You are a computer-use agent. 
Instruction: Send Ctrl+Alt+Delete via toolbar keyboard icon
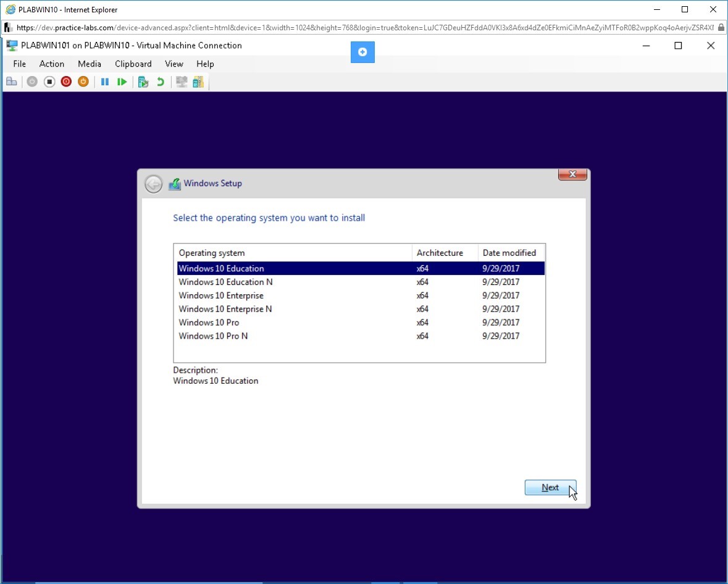pyautogui.click(x=12, y=82)
